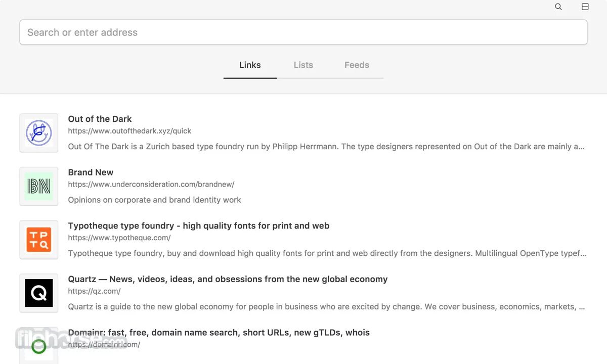The image size is (607, 364).
Task: Switch to the Lists tab
Action: click(303, 65)
